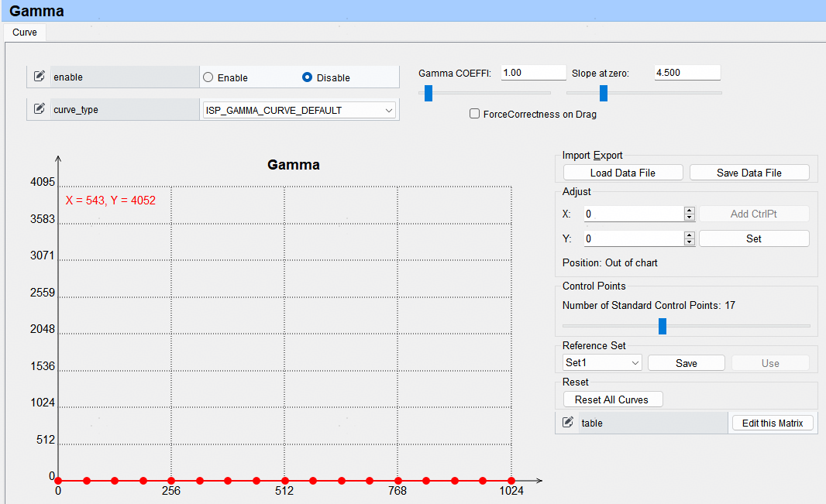Click the curve control point at 512
This screenshot has height=504, width=826.
click(x=284, y=481)
